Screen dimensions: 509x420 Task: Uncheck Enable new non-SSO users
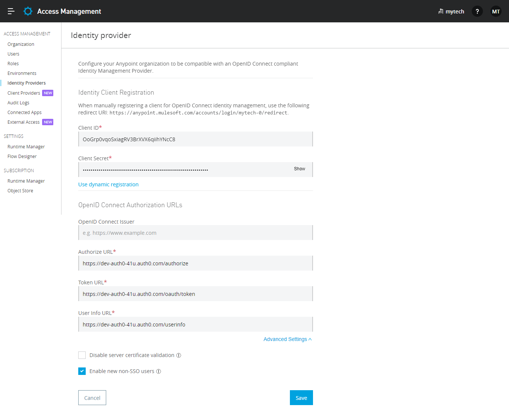82,371
